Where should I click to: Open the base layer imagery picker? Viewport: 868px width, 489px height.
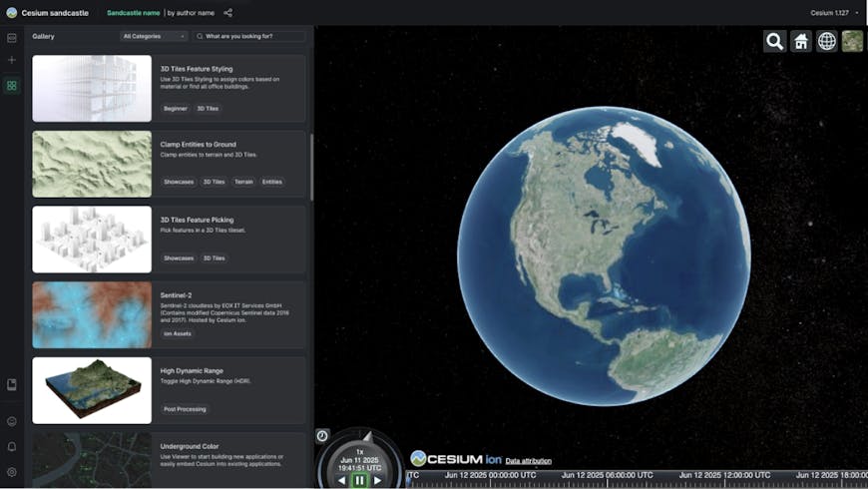pyautogui.click(x=852, y=42)
